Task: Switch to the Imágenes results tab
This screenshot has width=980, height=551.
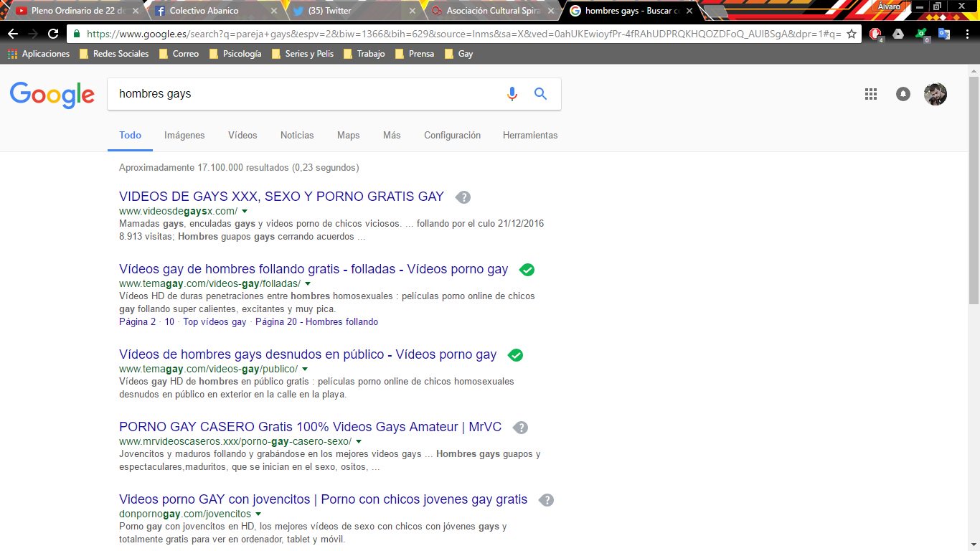Action: (x=184, y=135)
